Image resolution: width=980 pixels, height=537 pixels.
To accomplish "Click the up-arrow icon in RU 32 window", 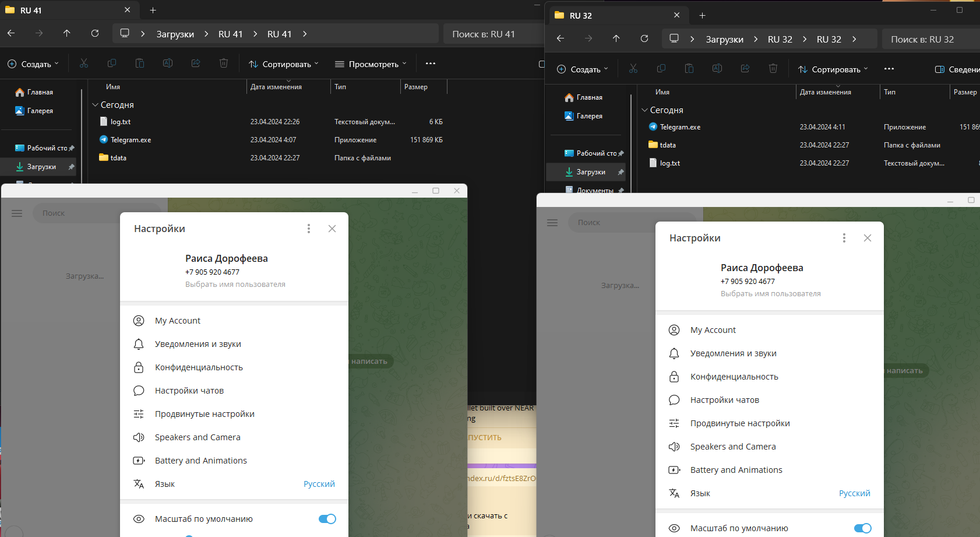I will (616, 38).
